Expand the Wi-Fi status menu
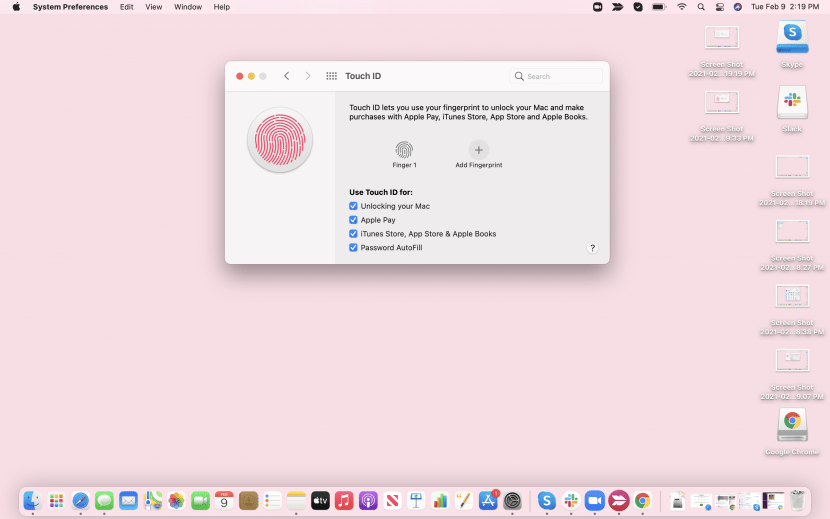This screenshot has height=519, width=830. 682,7
